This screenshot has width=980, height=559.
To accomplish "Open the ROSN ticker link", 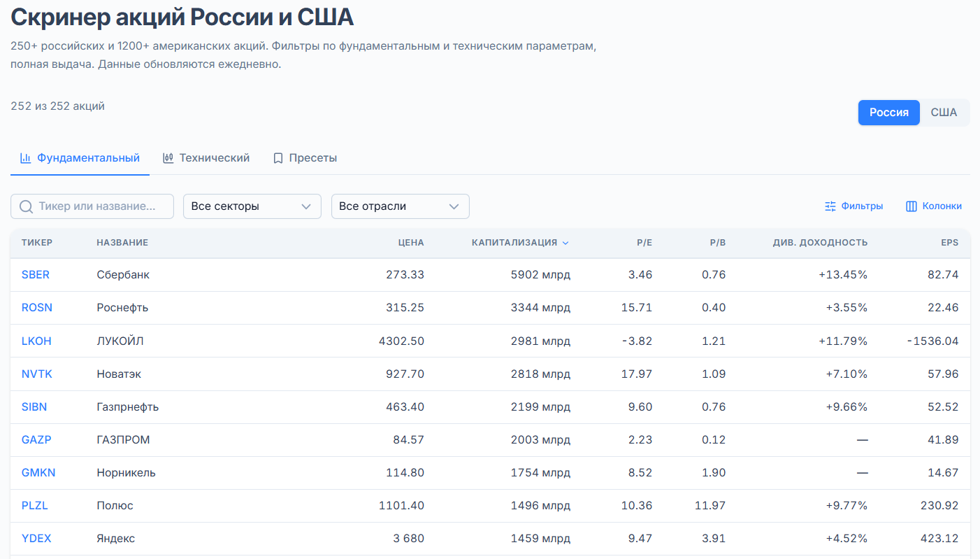I will (37, 308).
